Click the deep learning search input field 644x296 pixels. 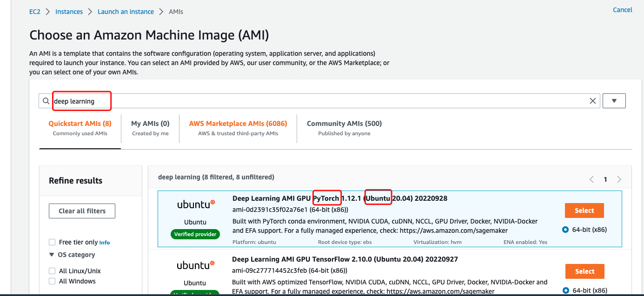pos(320,101)
